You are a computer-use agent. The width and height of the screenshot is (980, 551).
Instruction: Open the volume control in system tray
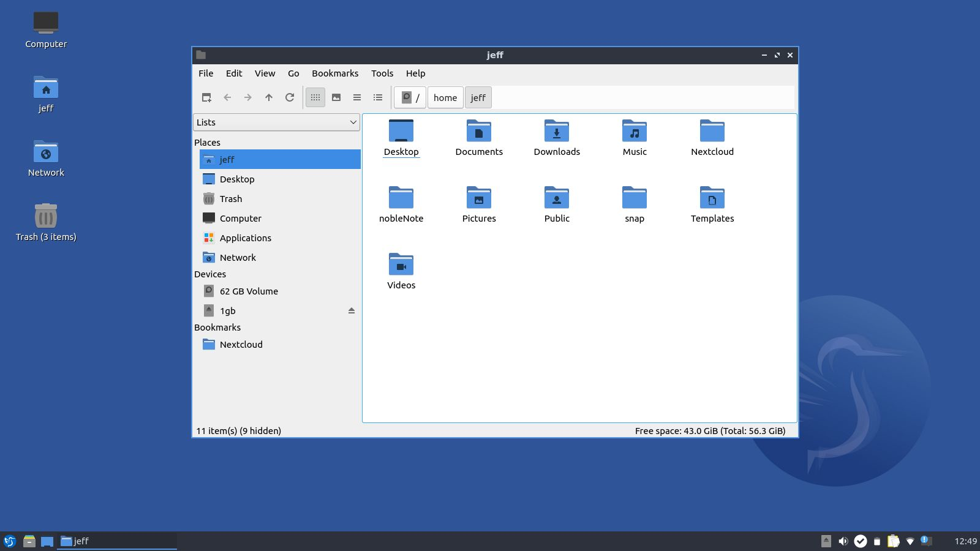point(843,541)
